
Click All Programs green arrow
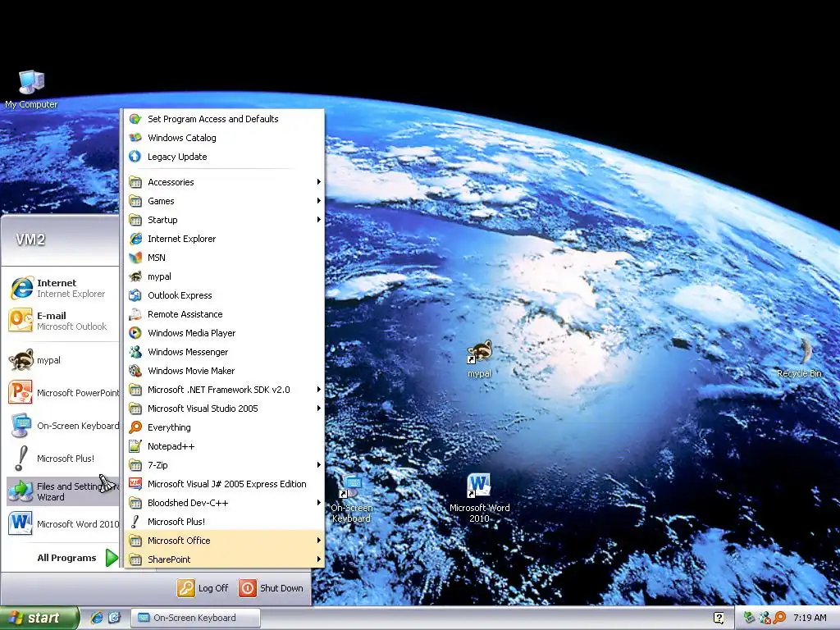[112, 558]
